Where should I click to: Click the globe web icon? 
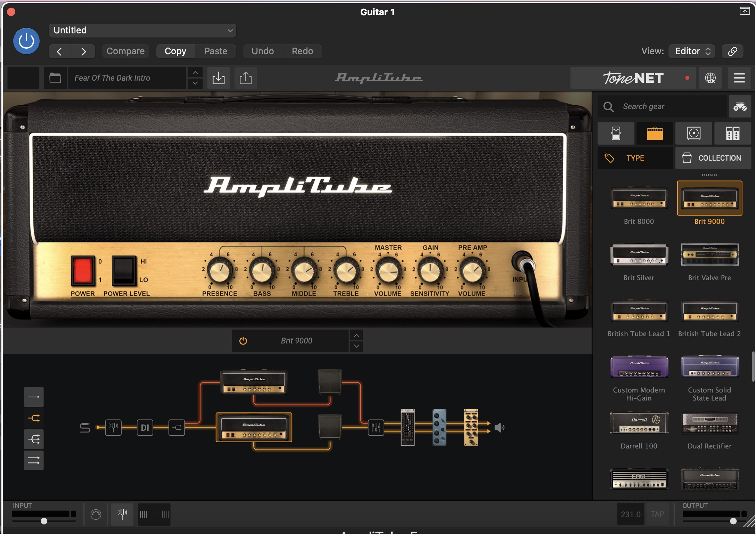(x=710, y=78)
